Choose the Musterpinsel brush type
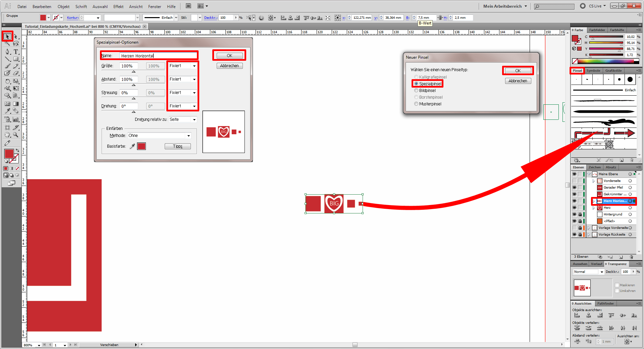644x349 pixels. point(416,104)
